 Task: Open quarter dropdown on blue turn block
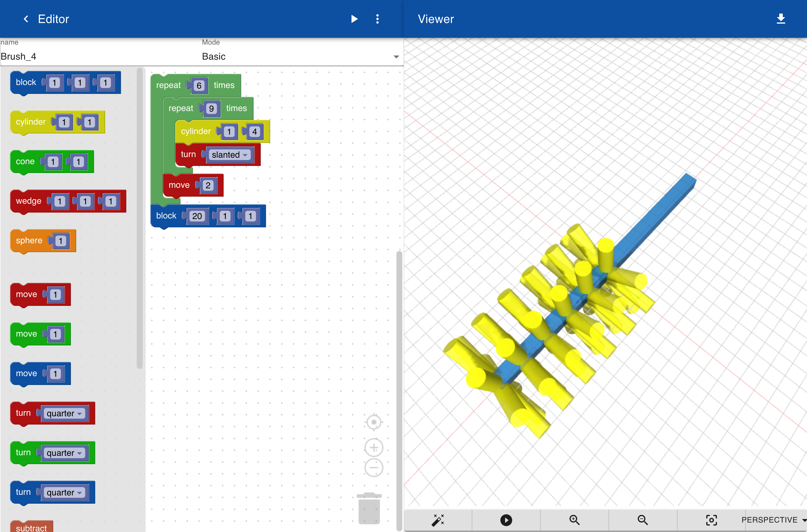[x=64, y=493]
